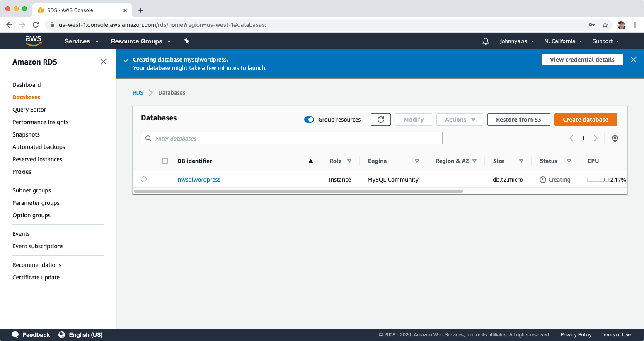644x341 pixels.
Task: Click the search icon in filter box
Action: pyautogui.click(x=148, y=139)
